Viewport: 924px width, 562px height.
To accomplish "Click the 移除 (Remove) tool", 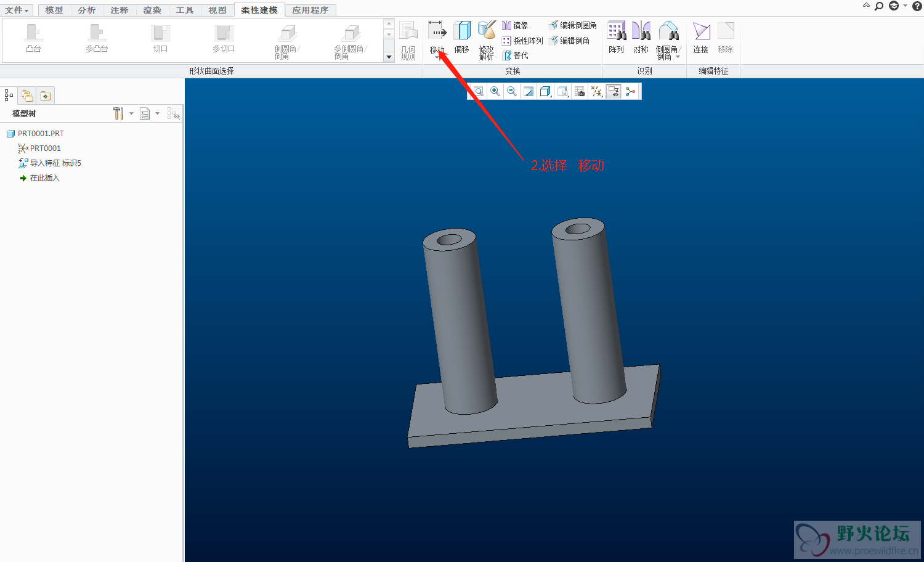I will point(726,37).
